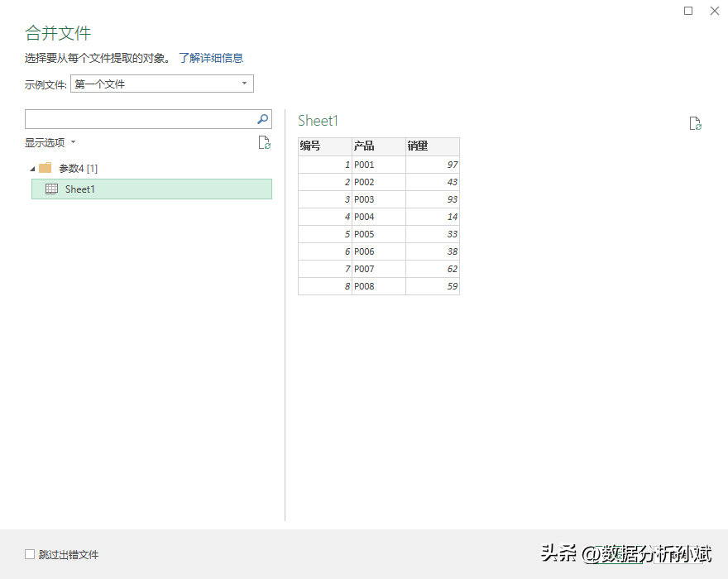Open the 了解详细信息 link
Screen dimensions: 728x579
point(211,58)
